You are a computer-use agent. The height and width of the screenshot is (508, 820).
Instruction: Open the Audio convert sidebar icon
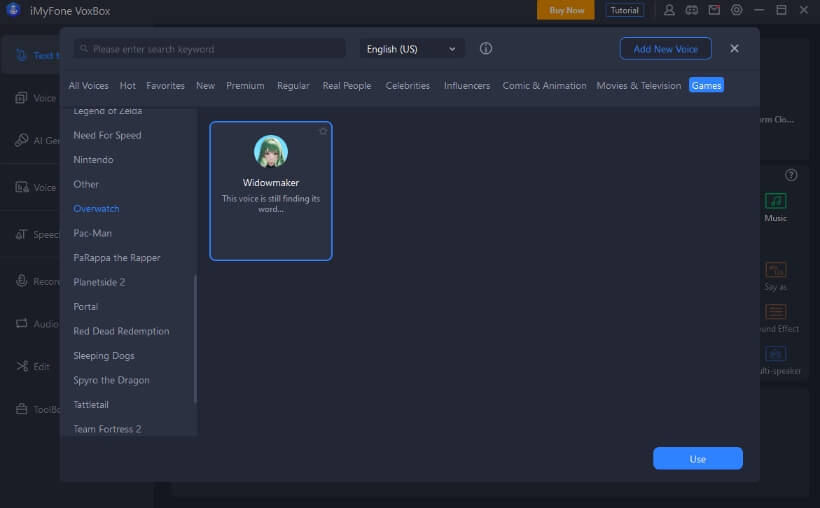21,323
